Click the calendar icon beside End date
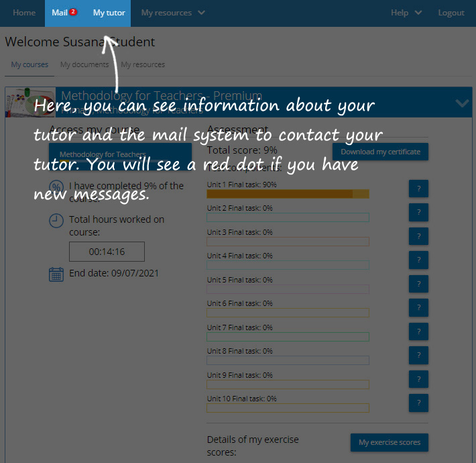 click(56, 274)
